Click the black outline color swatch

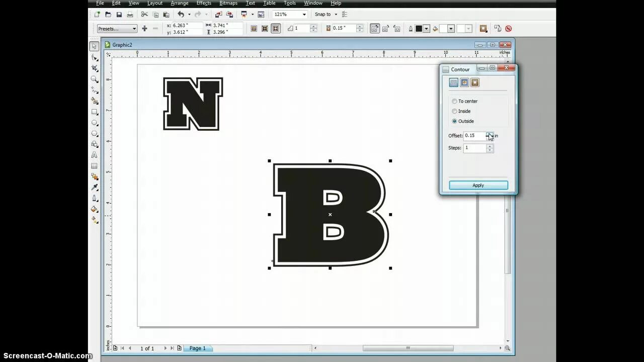[x=419, y=29]
